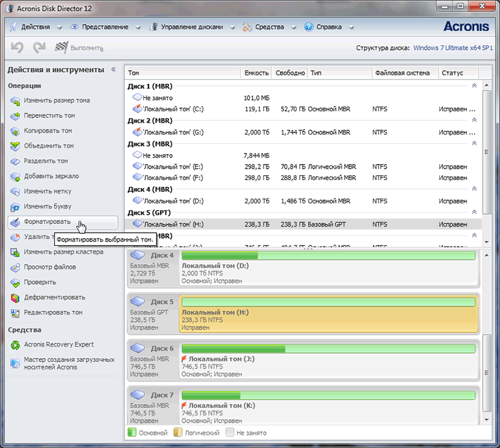
Task: Open the Управление дисками menu
Action: (191, 27)
